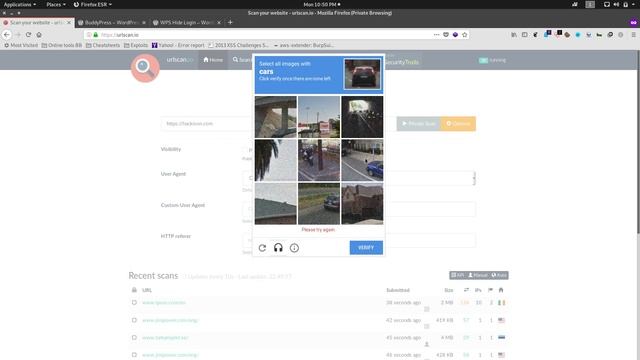The height and width of the screenshot is (360, 640).
Task: Save page to Pocket
Action: [446, 35]
